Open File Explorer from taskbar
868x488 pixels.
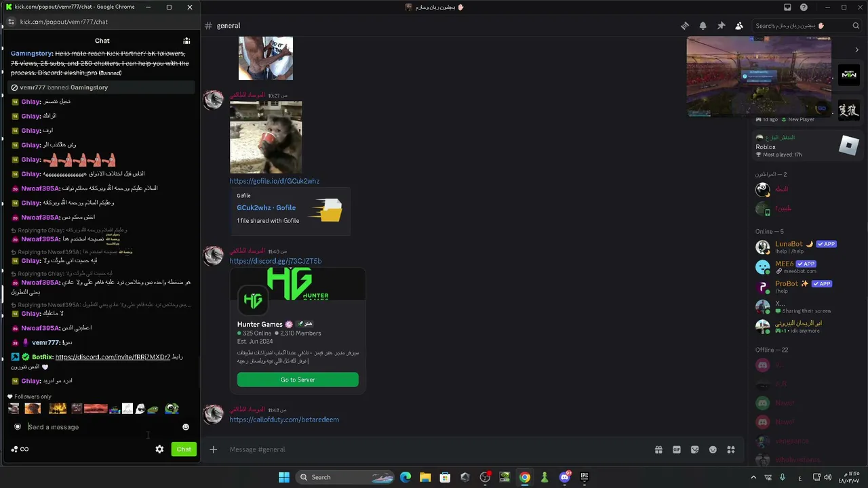pyautogui.click(x=425, y=477)
